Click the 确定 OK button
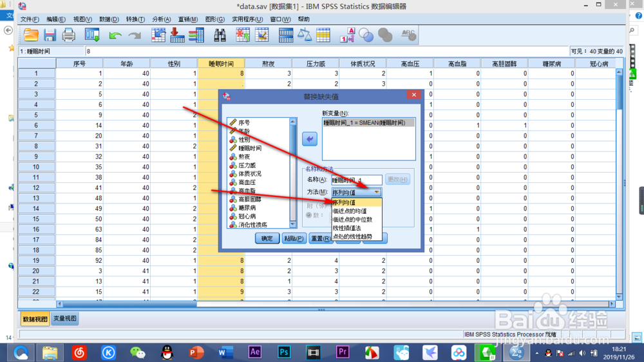This screenshot has height=362, width=644. pos(267,238)
